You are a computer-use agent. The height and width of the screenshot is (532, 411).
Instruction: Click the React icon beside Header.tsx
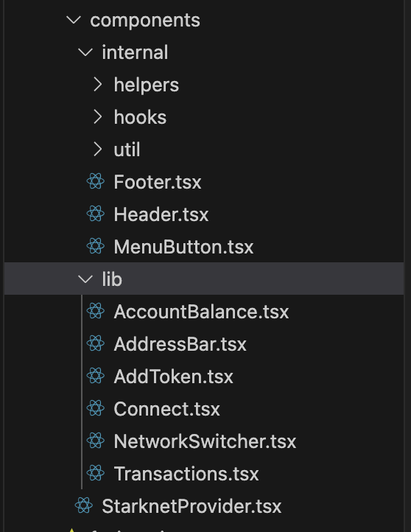tap(96, 214)
